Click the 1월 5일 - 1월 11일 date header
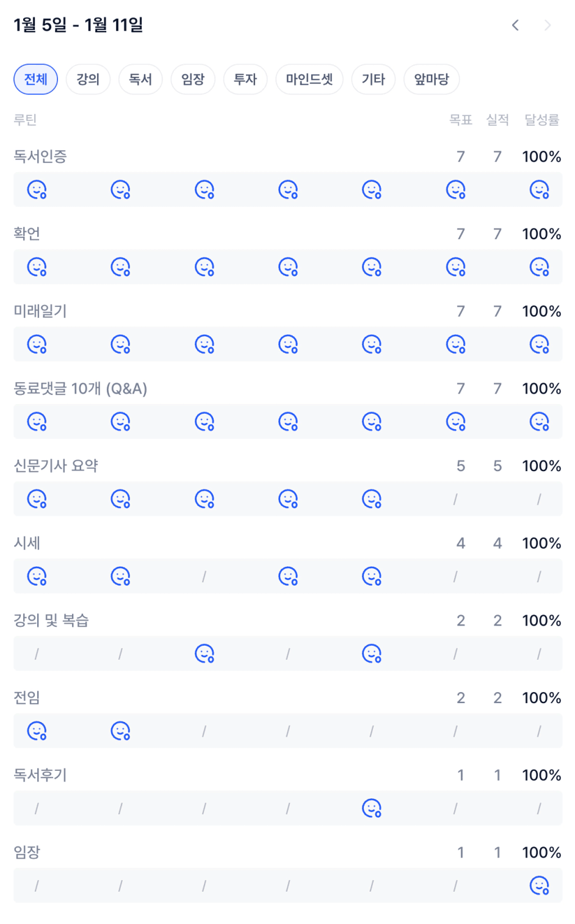The height and width of the screenshot is (924, 575). pyautogui.click(x=78, y=25)
